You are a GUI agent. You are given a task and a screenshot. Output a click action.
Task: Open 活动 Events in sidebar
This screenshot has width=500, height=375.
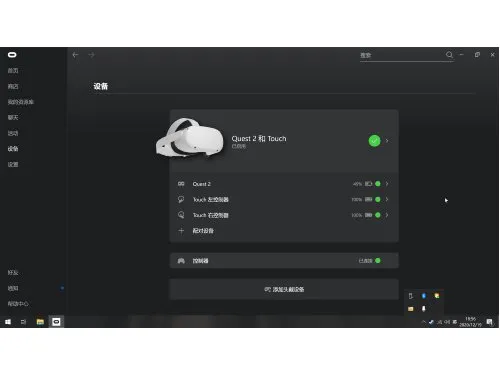13,133
